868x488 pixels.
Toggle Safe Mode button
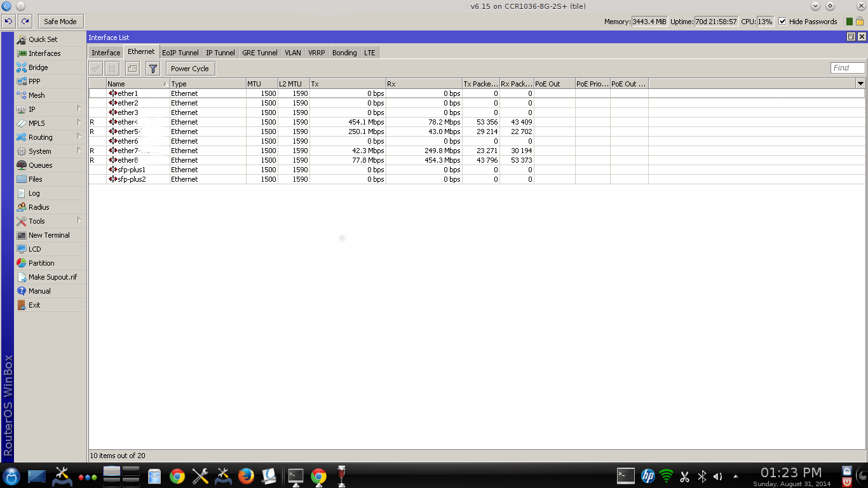(x=60, y=21)
